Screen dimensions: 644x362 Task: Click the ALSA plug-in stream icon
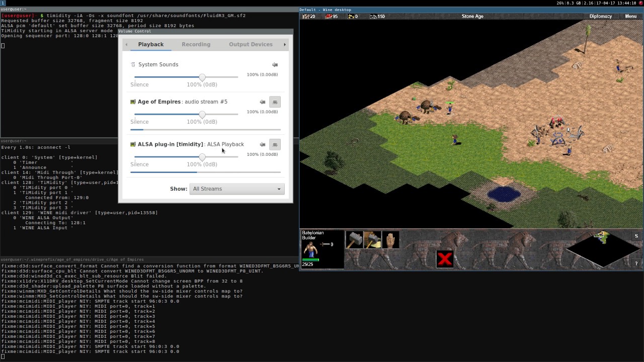(133, 144)
